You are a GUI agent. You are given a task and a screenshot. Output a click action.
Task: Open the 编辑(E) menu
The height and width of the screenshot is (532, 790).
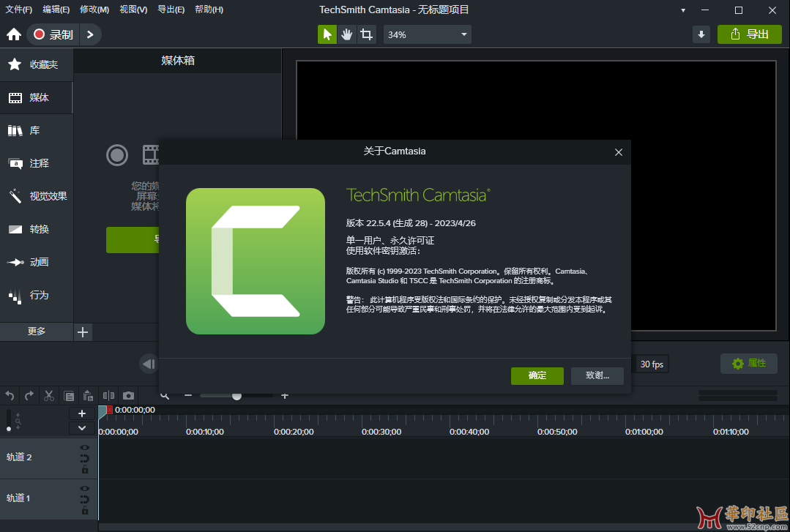pyautogui.click(x=56, y=10)
